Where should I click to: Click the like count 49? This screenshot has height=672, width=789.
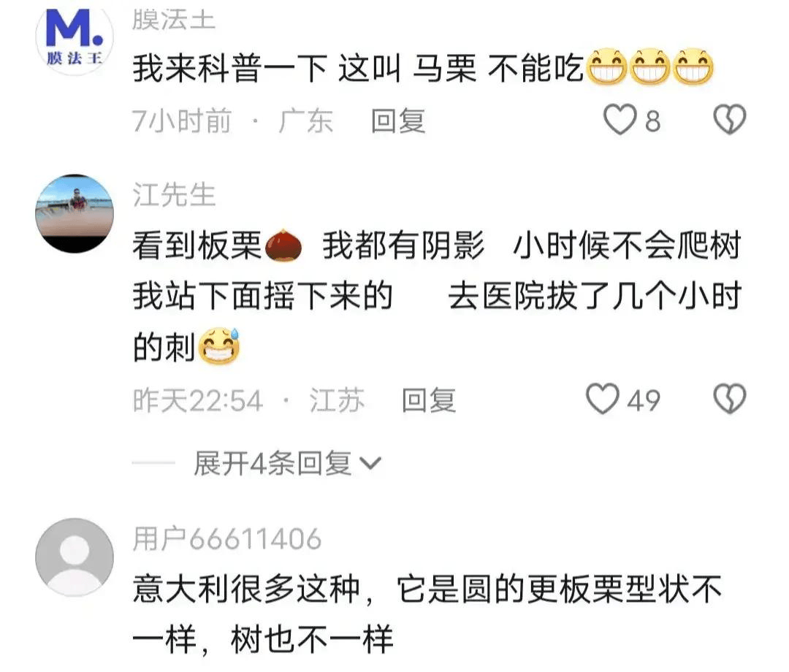click(644, 401)
